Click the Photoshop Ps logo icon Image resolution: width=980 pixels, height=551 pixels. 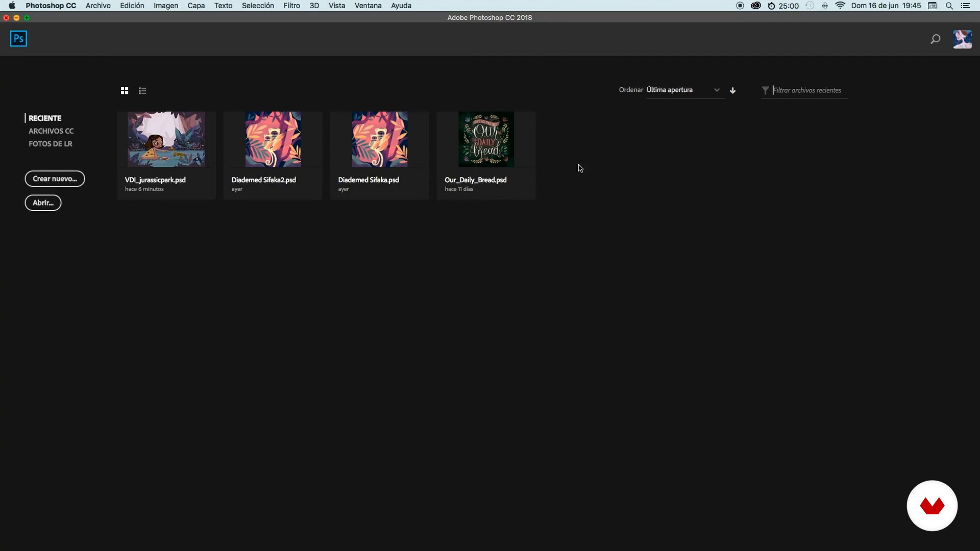18,39
